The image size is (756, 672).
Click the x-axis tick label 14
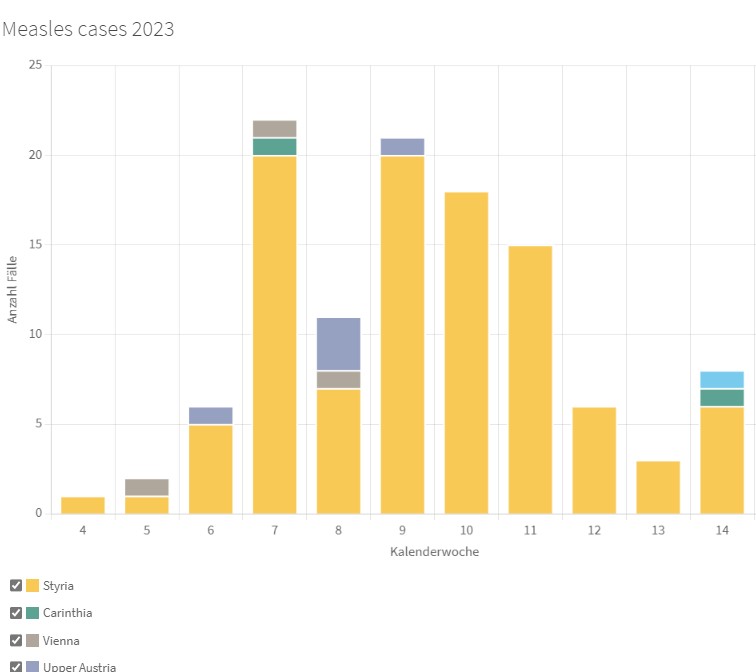pos(722,530)
